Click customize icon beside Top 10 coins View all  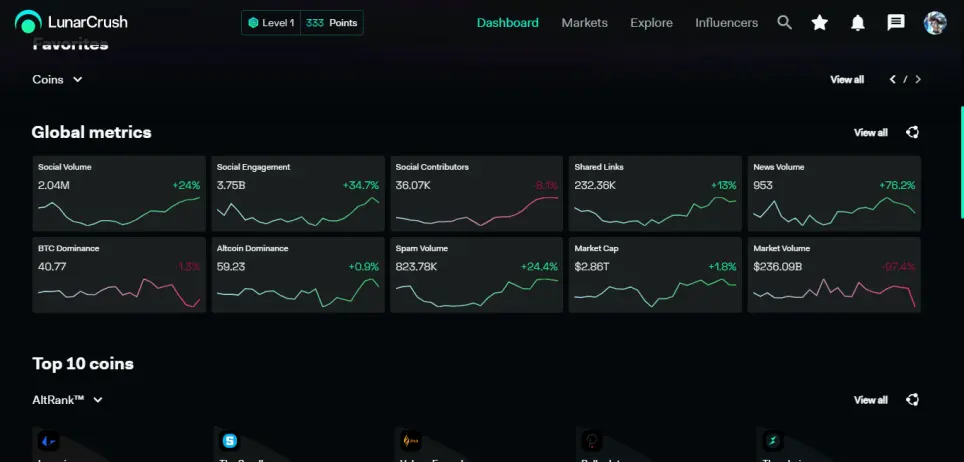pyautogui.click(x=912, y=400)
